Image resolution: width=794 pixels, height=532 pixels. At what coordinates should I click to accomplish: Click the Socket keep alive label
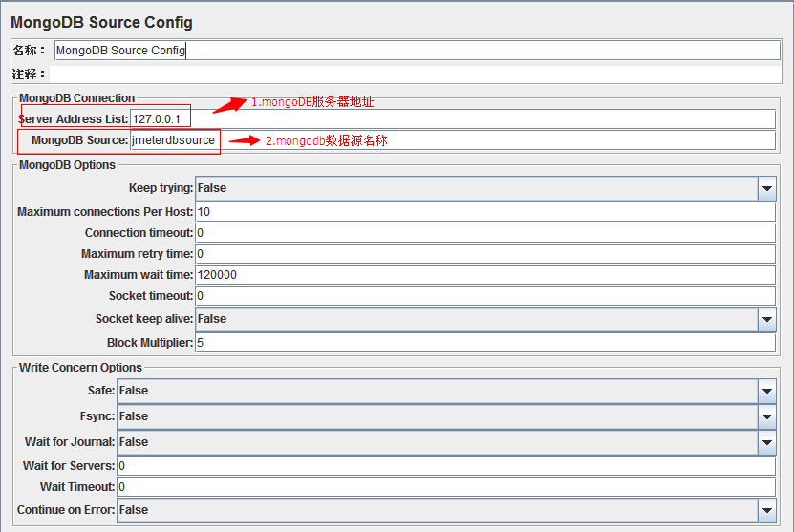click(144, 319)
